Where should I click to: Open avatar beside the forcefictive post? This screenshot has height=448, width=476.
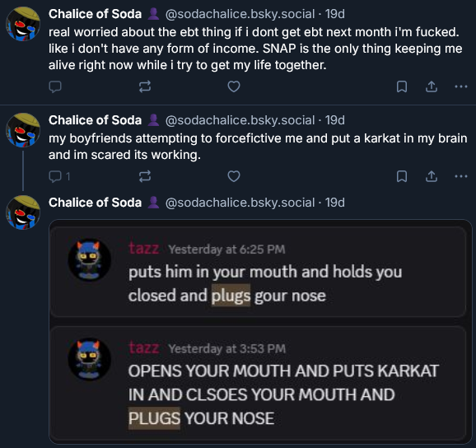click(x=23, y=130)
